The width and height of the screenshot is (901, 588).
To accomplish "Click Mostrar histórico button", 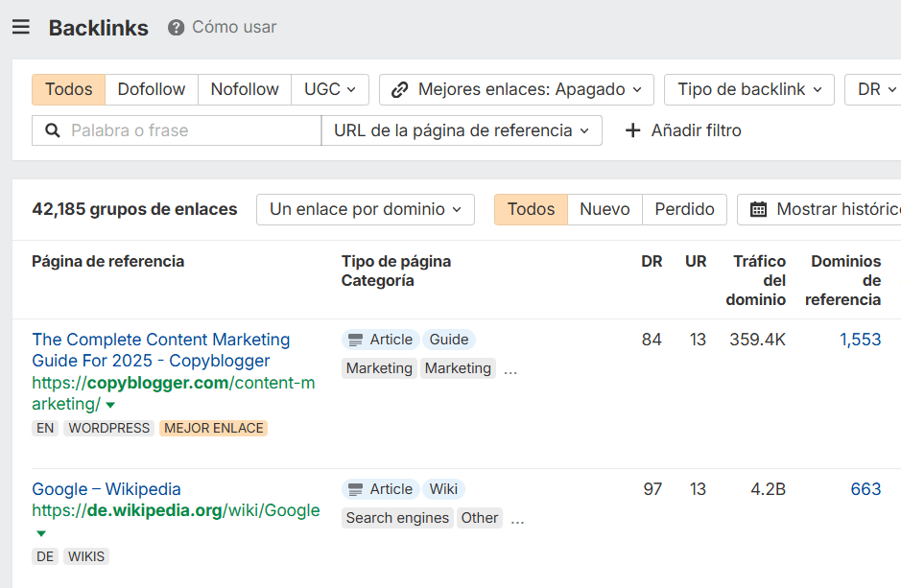I will point(819,210).
